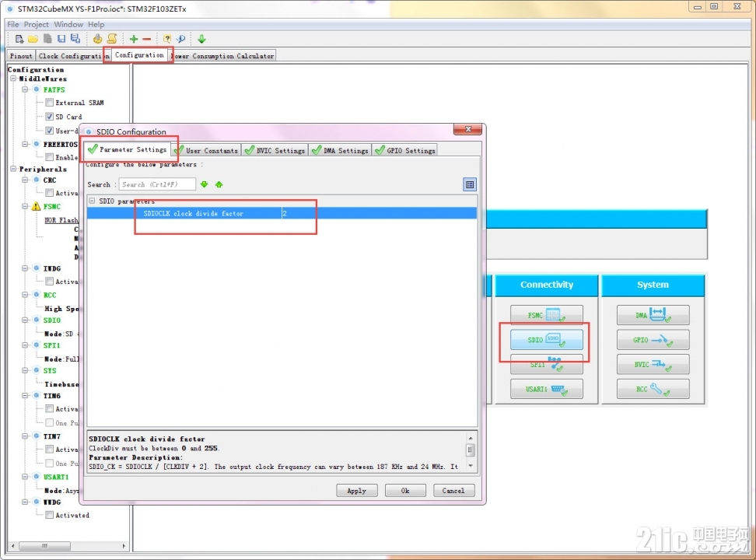This screenshot has width=756, height=560.
Task: Click the green search-previous up arrow
Action: click(219, 184)
